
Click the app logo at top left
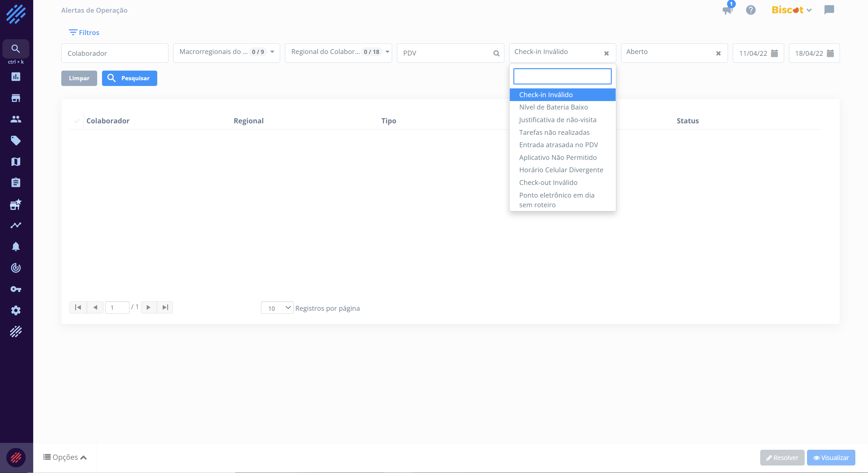click(x=16, y=14)
